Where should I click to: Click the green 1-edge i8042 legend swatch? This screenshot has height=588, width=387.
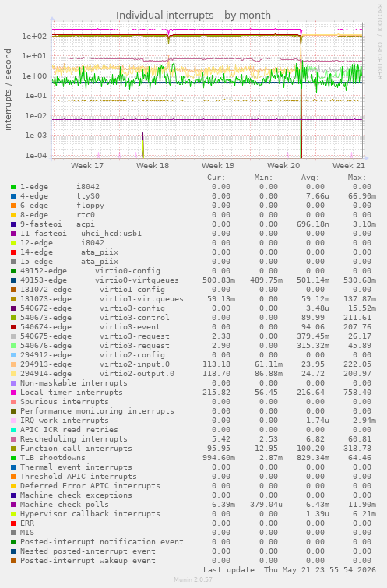click(x=13, y=187)
